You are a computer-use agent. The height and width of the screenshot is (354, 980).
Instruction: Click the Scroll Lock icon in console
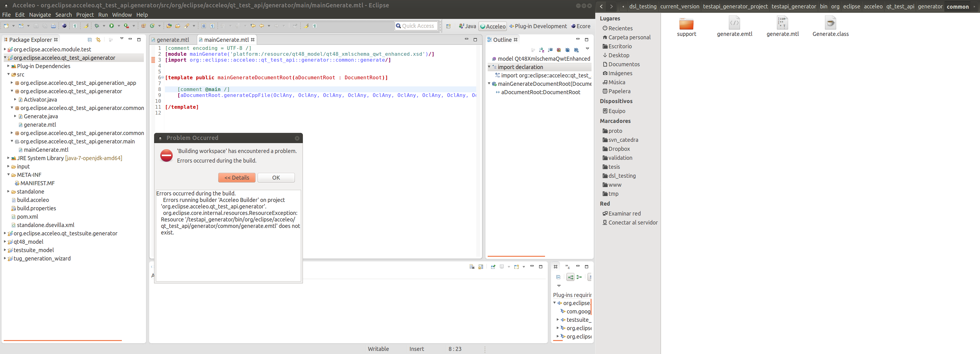pyautogui.click(x=481, y=267)
